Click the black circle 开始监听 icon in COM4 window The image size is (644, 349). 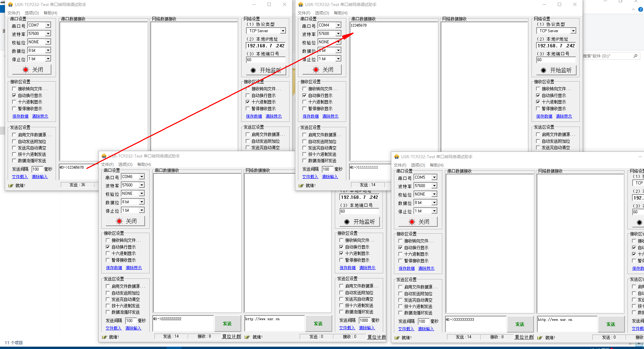[543, 70]
